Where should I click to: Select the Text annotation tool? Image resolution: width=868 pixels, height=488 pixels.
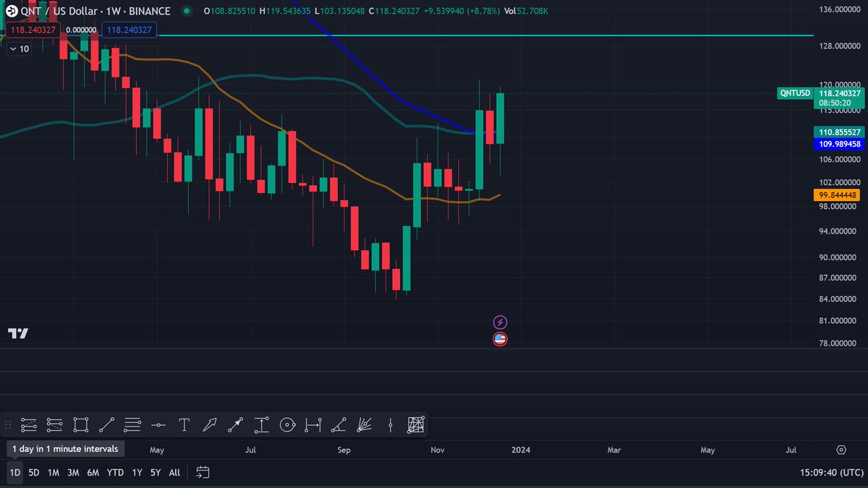(x=184, y=425)
